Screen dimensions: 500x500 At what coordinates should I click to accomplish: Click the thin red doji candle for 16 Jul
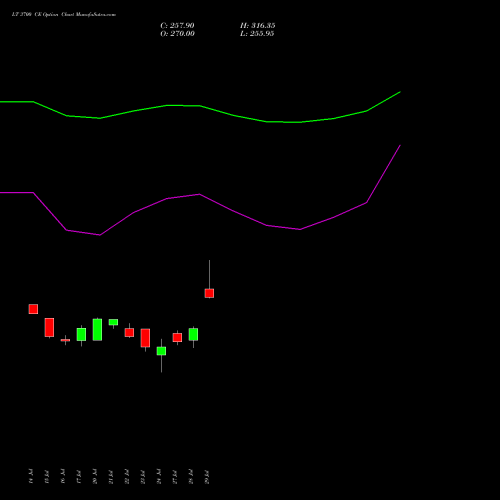pyautogui.click(x=65, y=340)
